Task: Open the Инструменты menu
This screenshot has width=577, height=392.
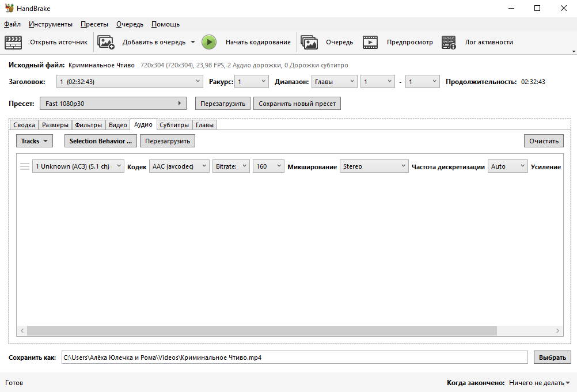Action: coord(51,24)
